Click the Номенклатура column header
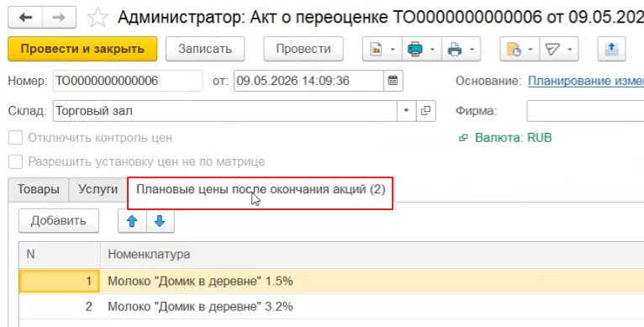This screenshot has height=327, width=644. tap(372, 255)
